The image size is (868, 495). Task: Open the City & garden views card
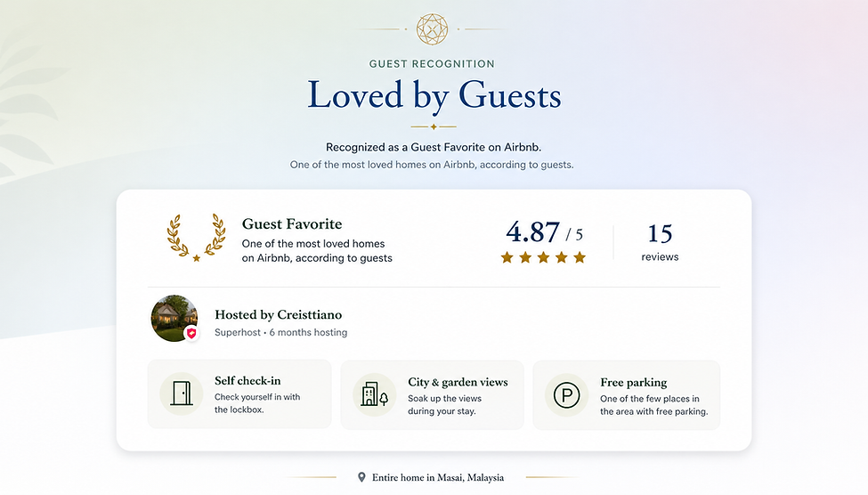(432, 394)
